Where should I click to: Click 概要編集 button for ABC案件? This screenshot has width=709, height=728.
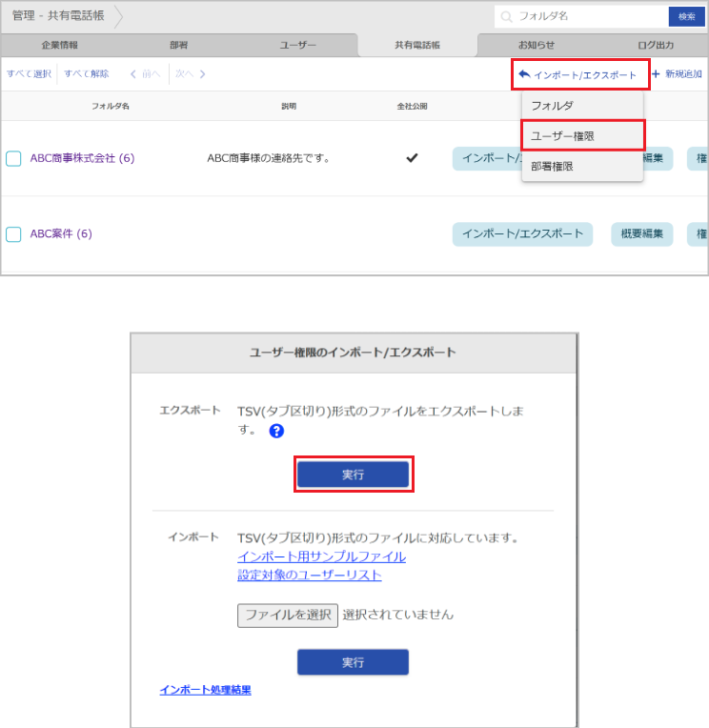coord(641,234)
